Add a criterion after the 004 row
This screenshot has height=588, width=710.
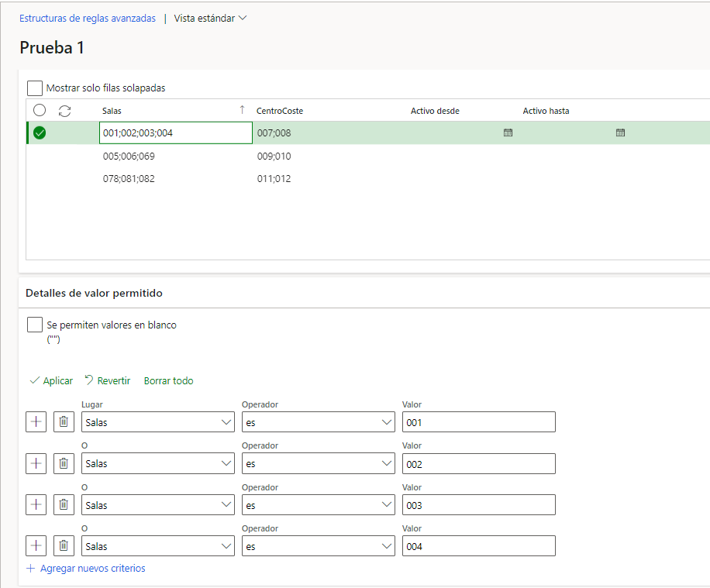(36, 546)
